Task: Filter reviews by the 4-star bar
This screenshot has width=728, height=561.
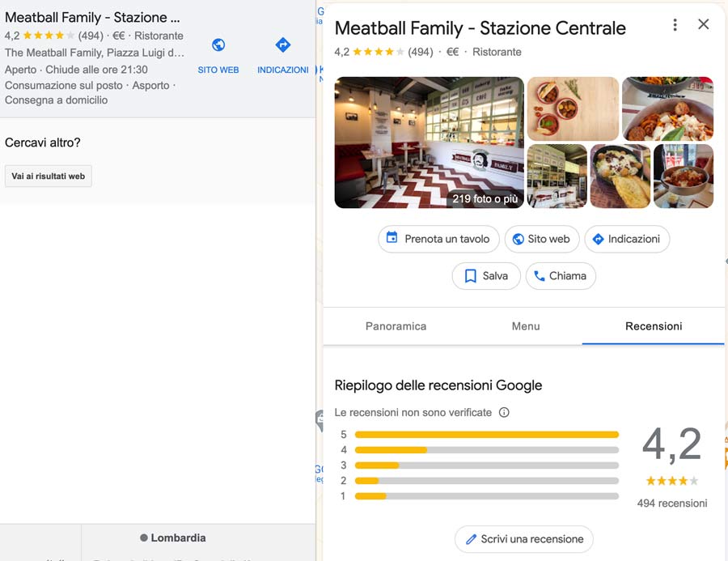Action: pos(487,450)
